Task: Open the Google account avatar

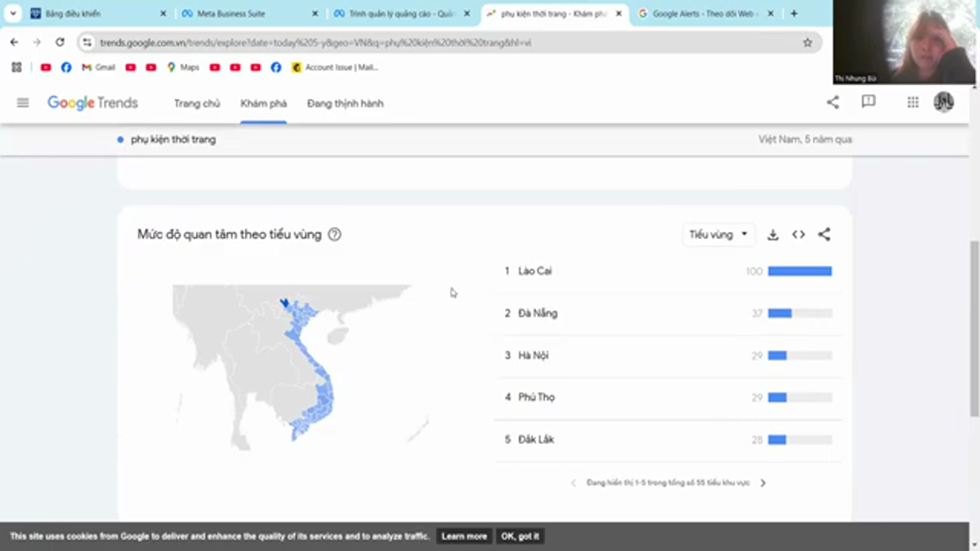Action: pyautogui.click(x=943, y=102)
